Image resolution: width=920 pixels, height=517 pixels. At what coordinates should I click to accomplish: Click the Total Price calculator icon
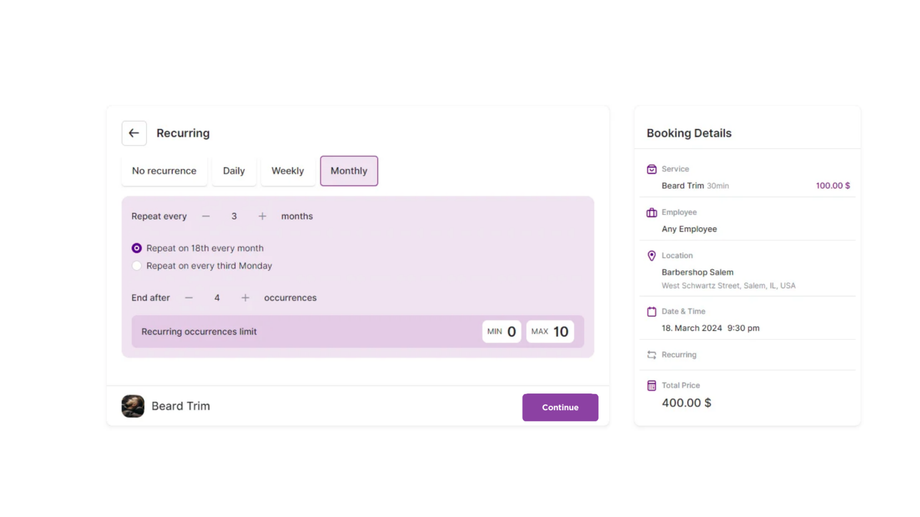click(x=651, y=385)
